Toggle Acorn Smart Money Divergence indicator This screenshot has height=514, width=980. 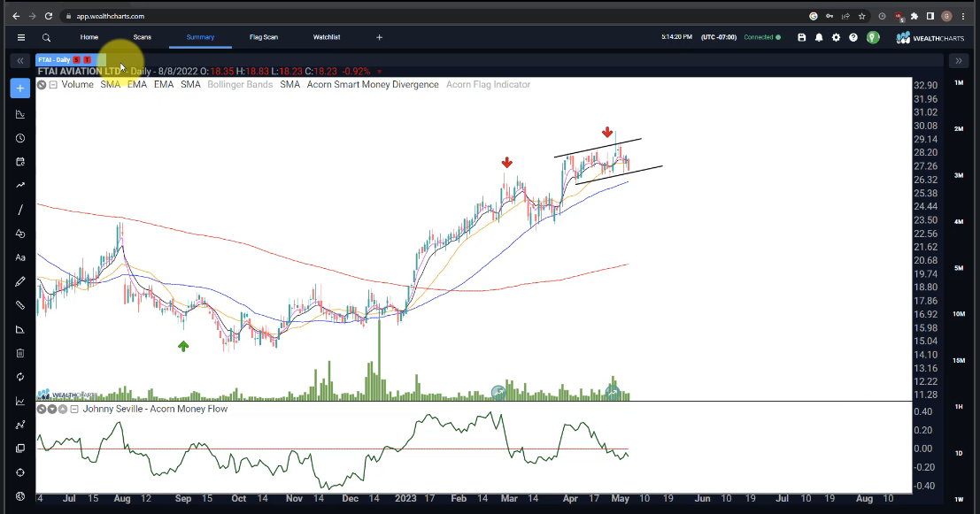pyautogui.click(x=373, y=84)
